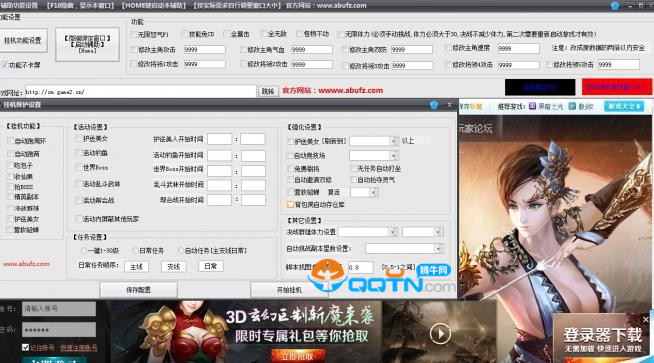
Task: Click the 开始挂机 button
Action: click(289, 290)
